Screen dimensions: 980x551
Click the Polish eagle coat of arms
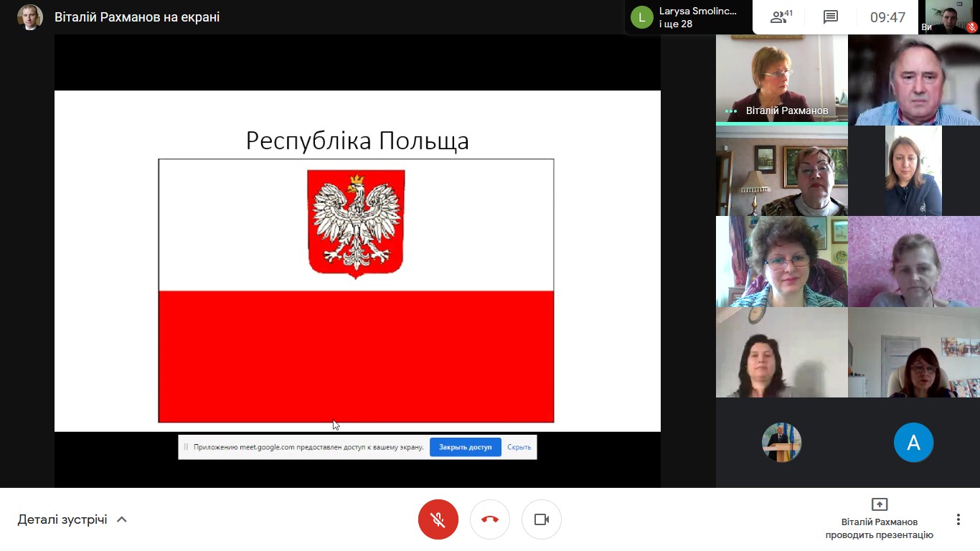356,223
